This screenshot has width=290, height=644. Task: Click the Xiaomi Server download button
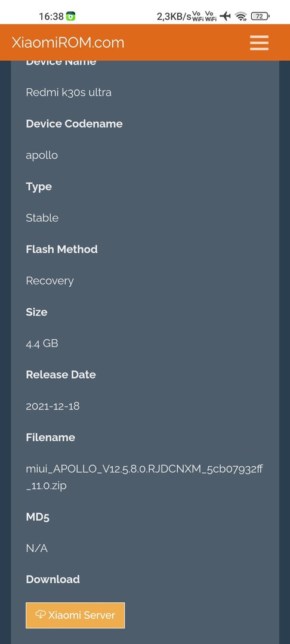pos(75,615)
